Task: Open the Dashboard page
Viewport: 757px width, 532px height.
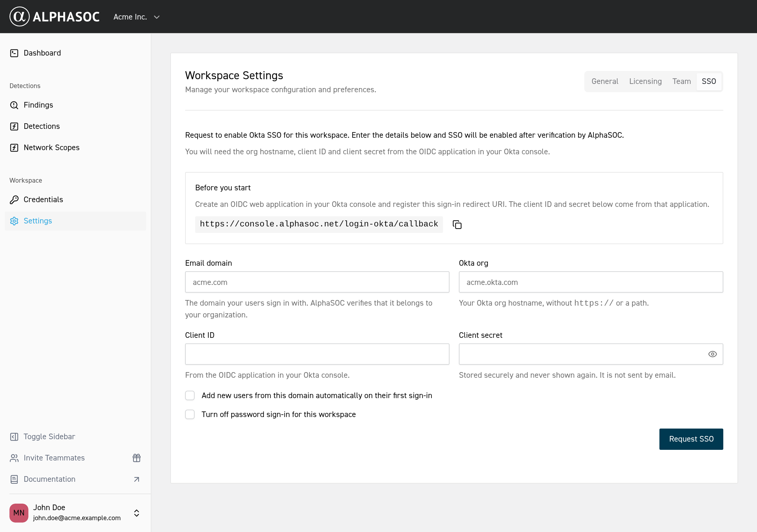Action: [x=75, y=53]
